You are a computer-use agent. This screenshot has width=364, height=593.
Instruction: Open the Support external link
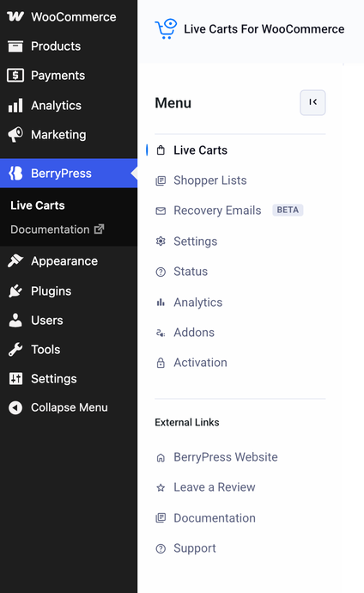(195, 548)
